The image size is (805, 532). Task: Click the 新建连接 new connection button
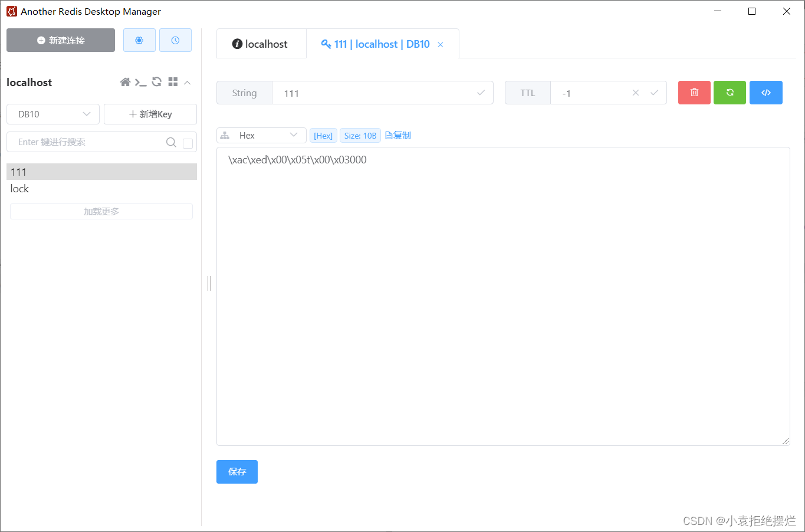pos(61,40)
